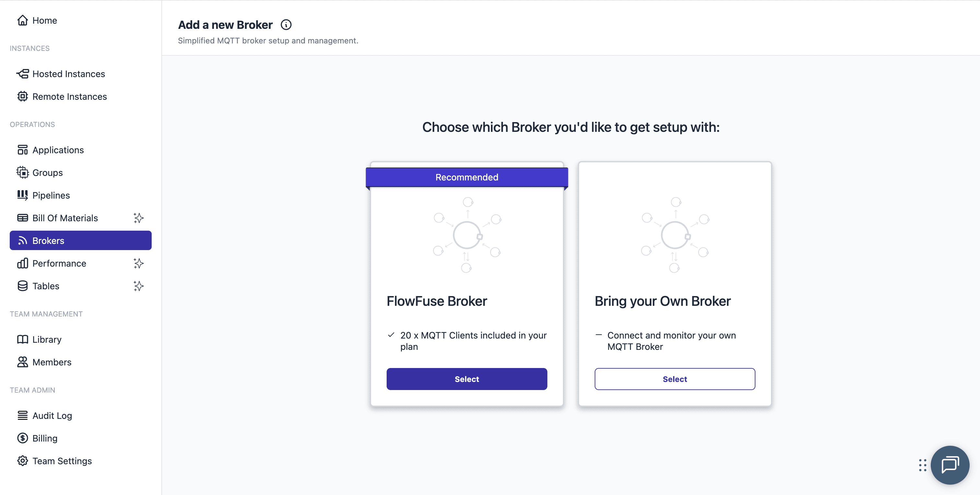The height and width of the screenshot is (495, 980).
Task: Open the Brokers RSS-style icon
Action: (x=22, y=240)
